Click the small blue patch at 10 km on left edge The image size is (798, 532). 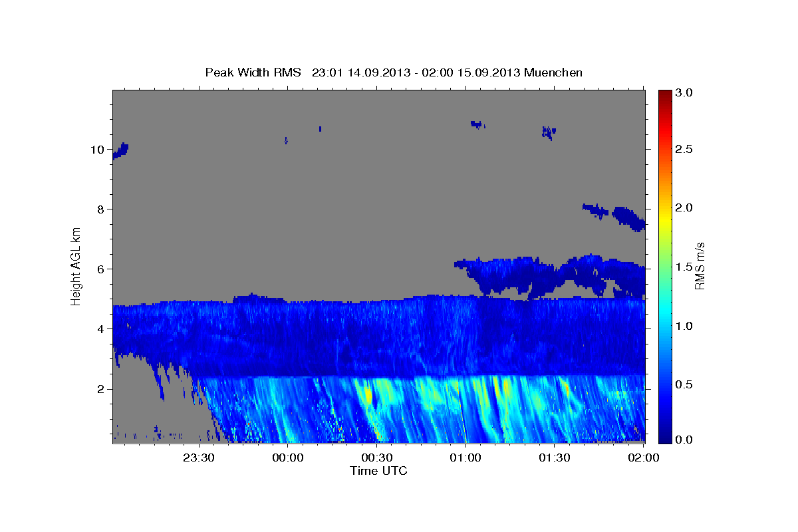pos(120,151)
